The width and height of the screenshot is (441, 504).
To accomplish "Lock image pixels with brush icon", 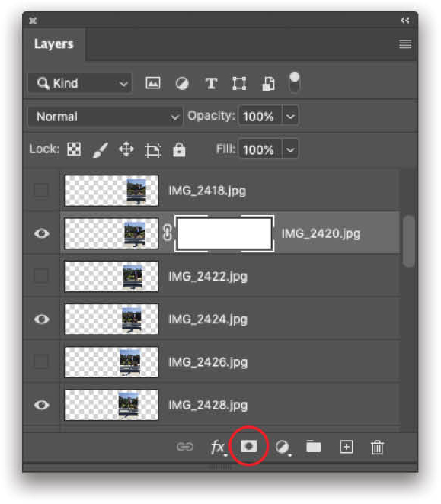I will tap(101, 149).
